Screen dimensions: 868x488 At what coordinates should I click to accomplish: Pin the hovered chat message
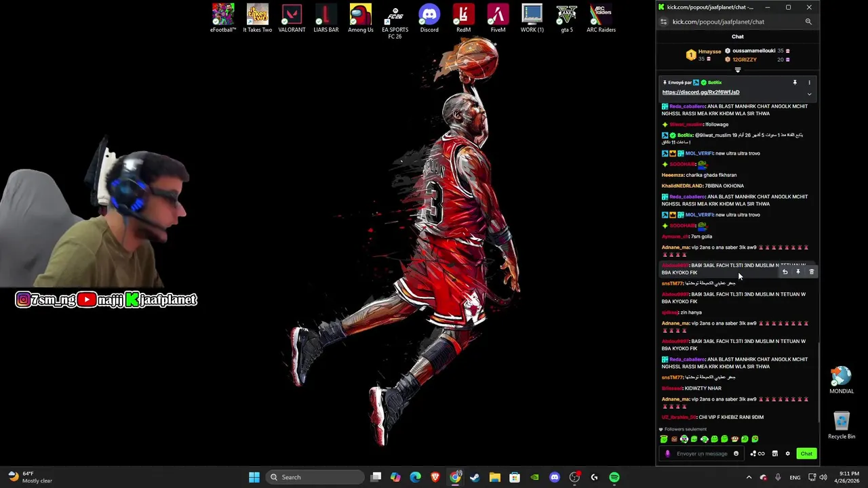click(798, 272)
